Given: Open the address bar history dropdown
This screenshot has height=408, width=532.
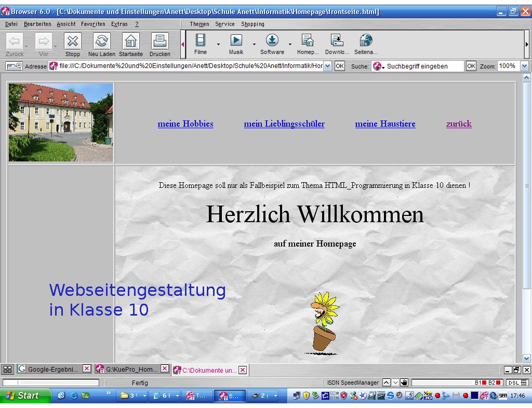Looking at the screenshot, I should [x=328, y=66].
